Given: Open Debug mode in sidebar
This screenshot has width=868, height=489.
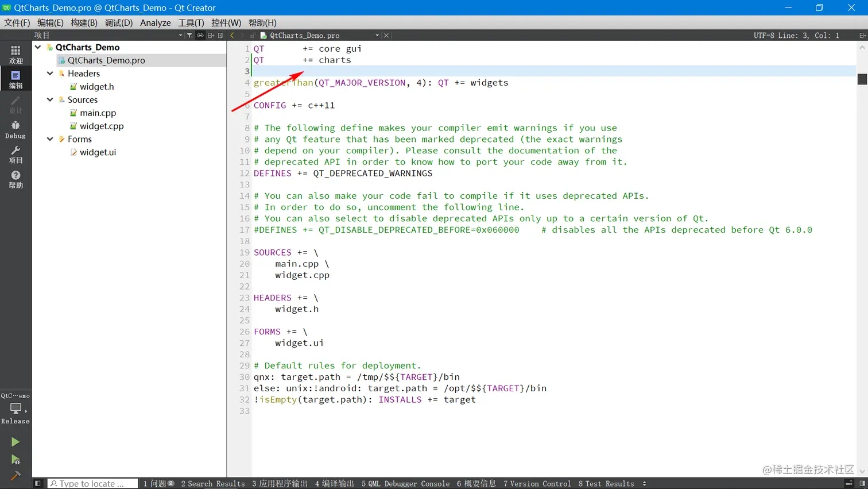Looking at the screenshot, I should pyautogui.click(x=15, y=130).
